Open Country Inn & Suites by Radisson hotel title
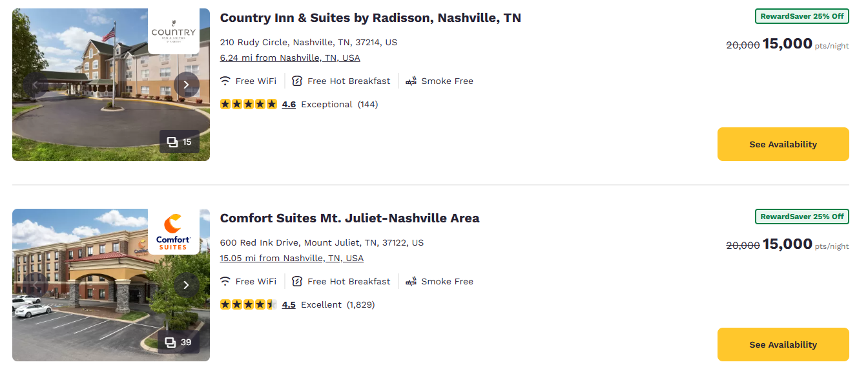The width and height of the screenshot is (868, 371). click(370, 17)
